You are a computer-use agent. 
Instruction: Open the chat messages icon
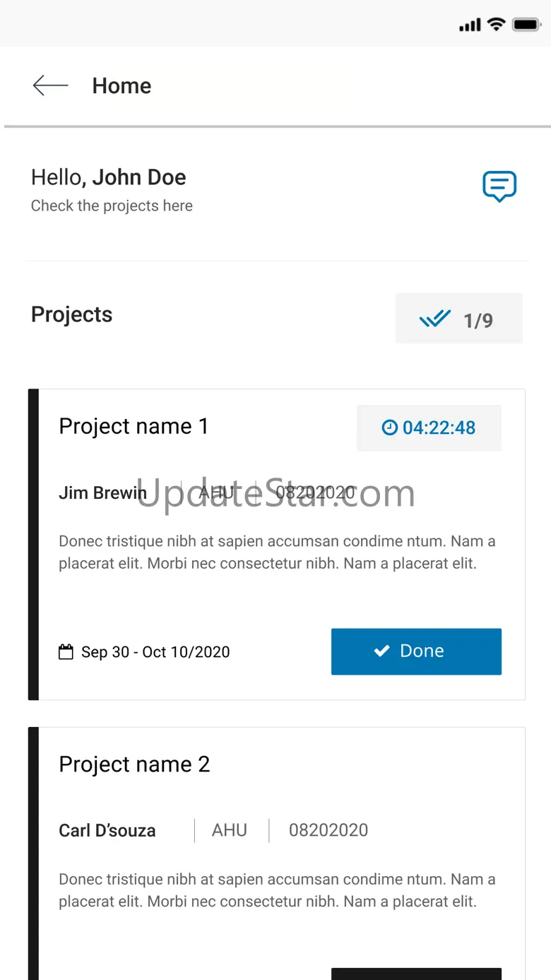tap(499, 187)
